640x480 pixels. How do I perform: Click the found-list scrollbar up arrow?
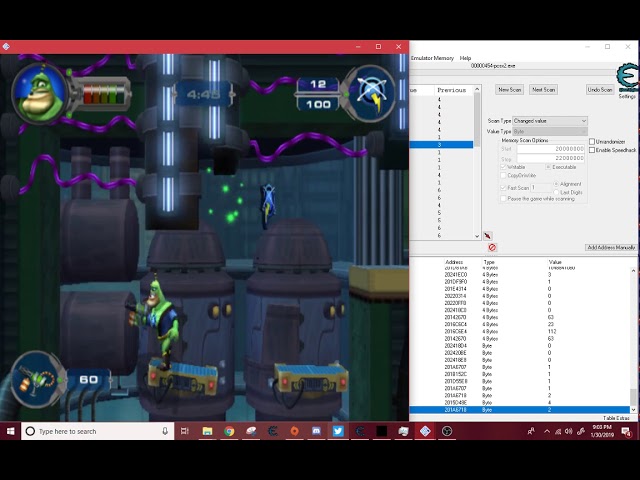[477, 89]
